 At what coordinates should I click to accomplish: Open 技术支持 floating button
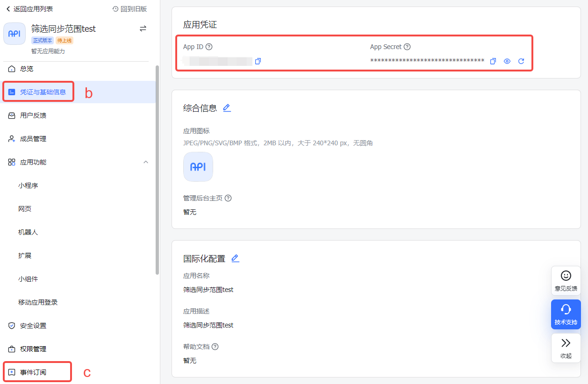566,314
